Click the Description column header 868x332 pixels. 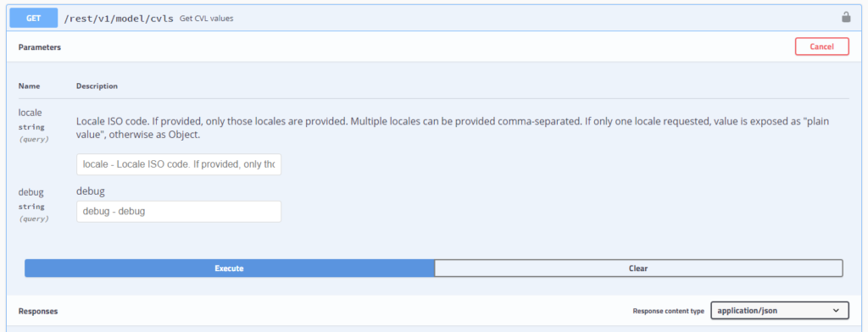pyautogui.click(x=97, y=86)
